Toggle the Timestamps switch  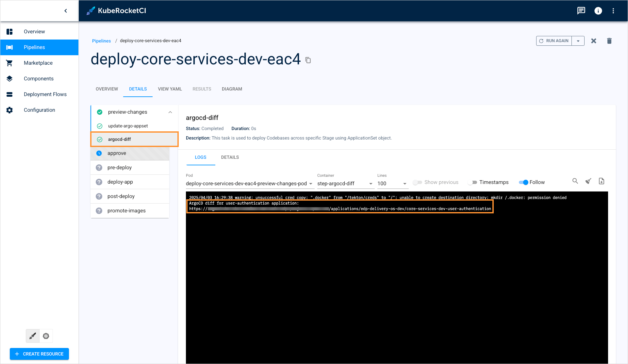tap(472, 182)
